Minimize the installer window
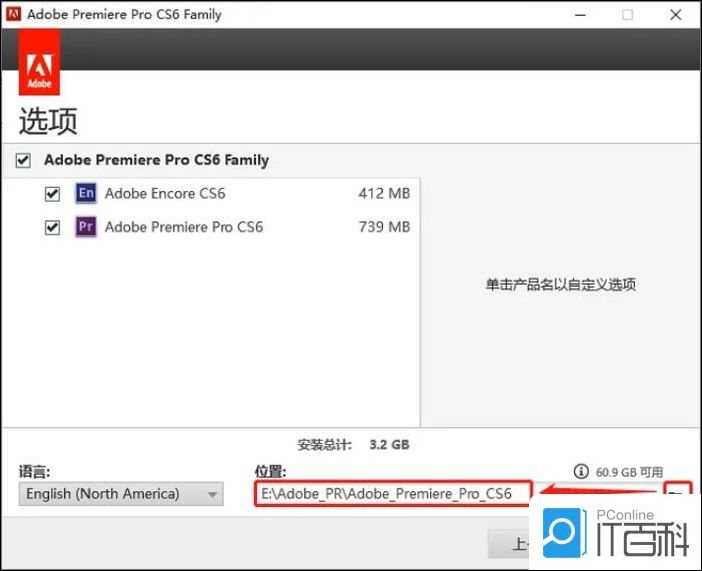This screenshot has height=571, width=702. tap(580, 15)
